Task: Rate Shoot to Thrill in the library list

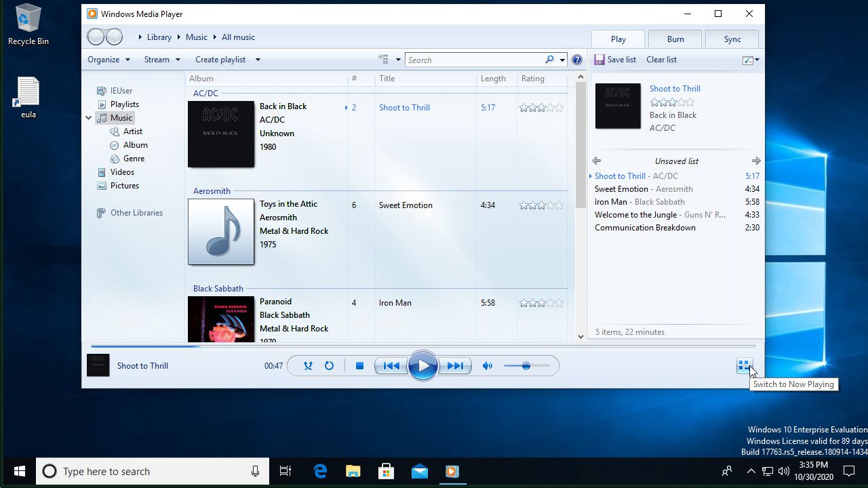Action: click(541, 108)
